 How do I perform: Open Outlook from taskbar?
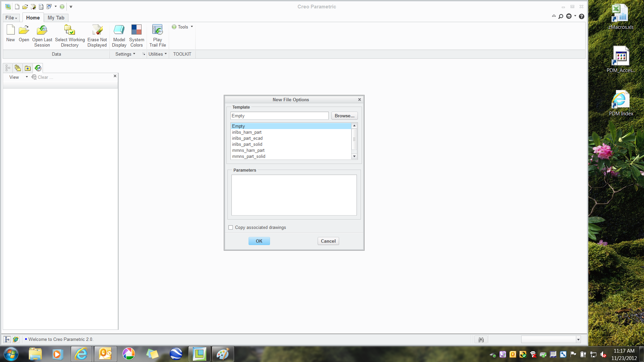(105, 354)
